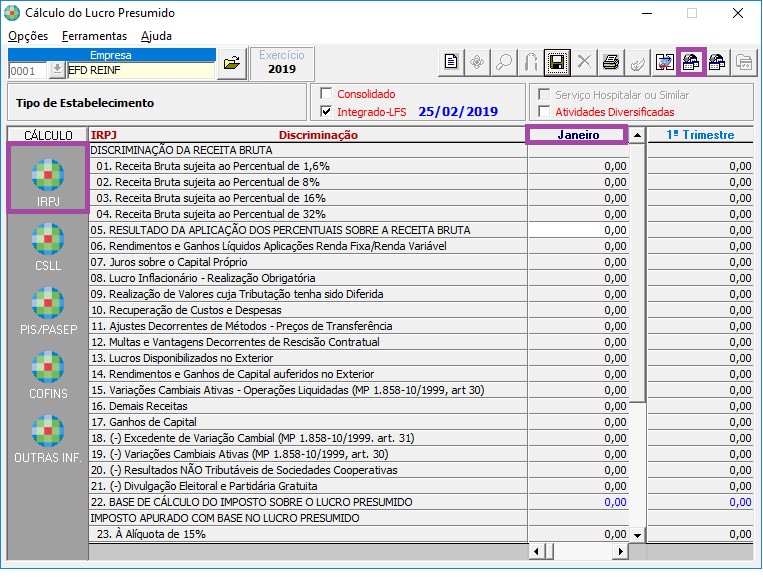Click Janeiro value of row 16. Demais Receitas
763x578 pixels.
(x=578, y=406)
